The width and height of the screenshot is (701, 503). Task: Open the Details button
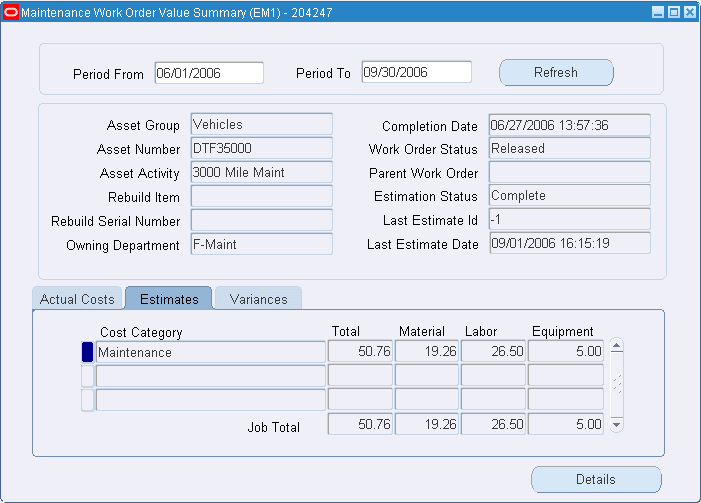(x=596, y=479)
